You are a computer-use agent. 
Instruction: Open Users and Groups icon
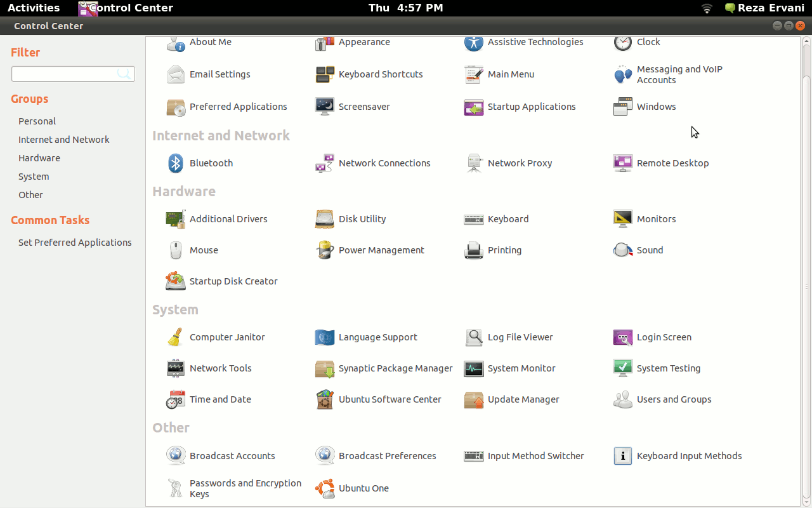tap(623, 399)
